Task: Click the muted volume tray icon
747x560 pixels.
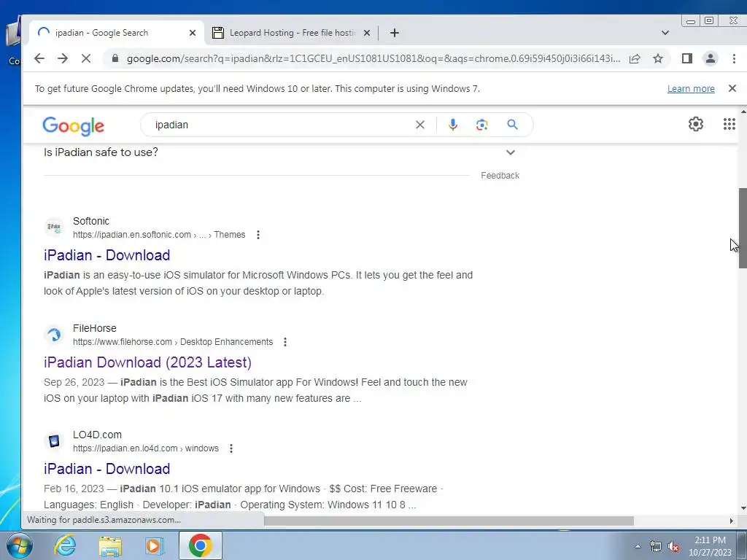Action: coord(673,546)
